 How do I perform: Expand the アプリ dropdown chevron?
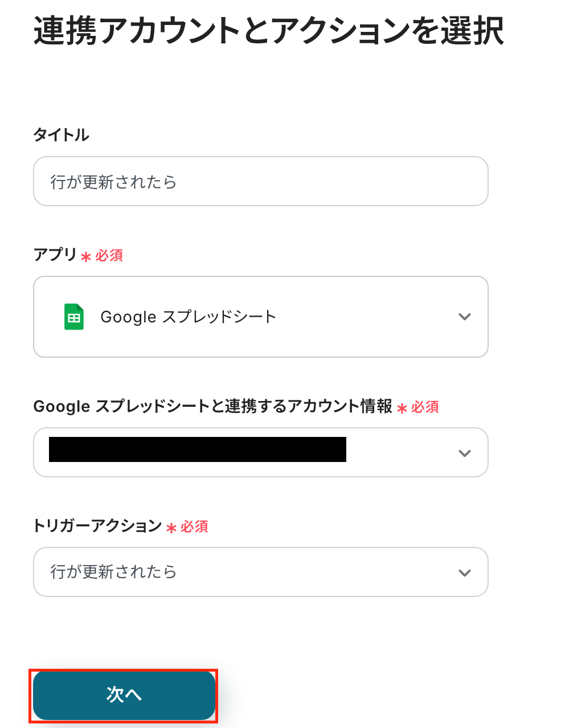[465, 317]
